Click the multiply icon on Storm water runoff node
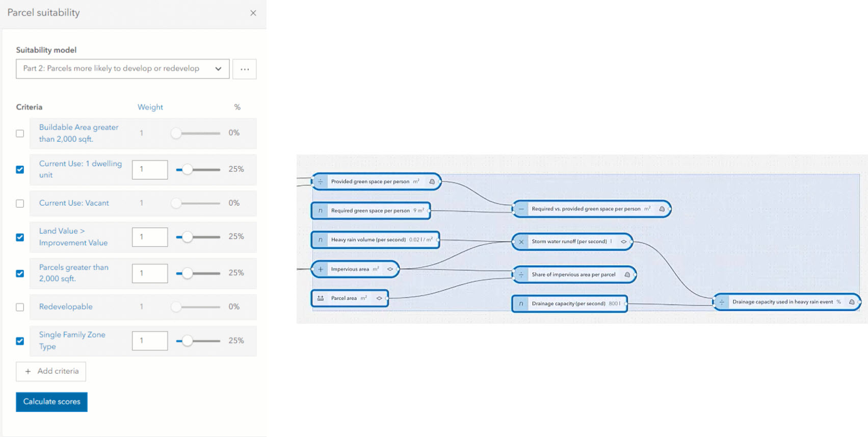Viewport: 868px width, 437px height. (521, 242)
